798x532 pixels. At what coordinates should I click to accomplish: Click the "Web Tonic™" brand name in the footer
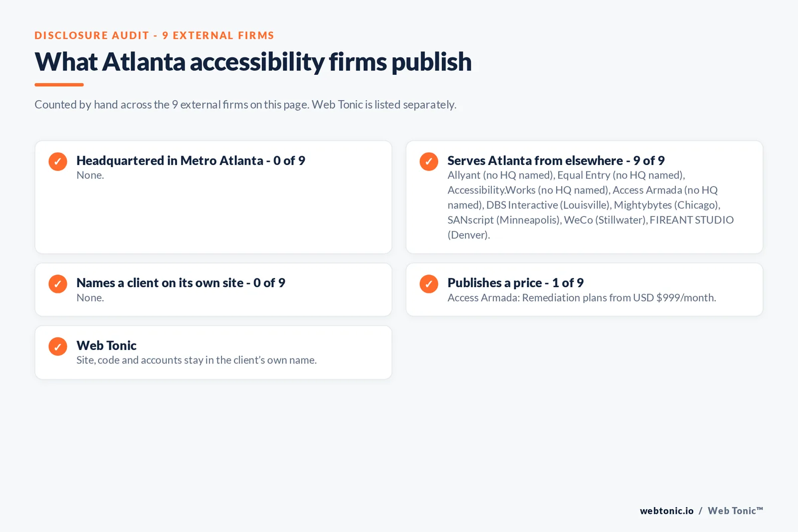[735, 511]
